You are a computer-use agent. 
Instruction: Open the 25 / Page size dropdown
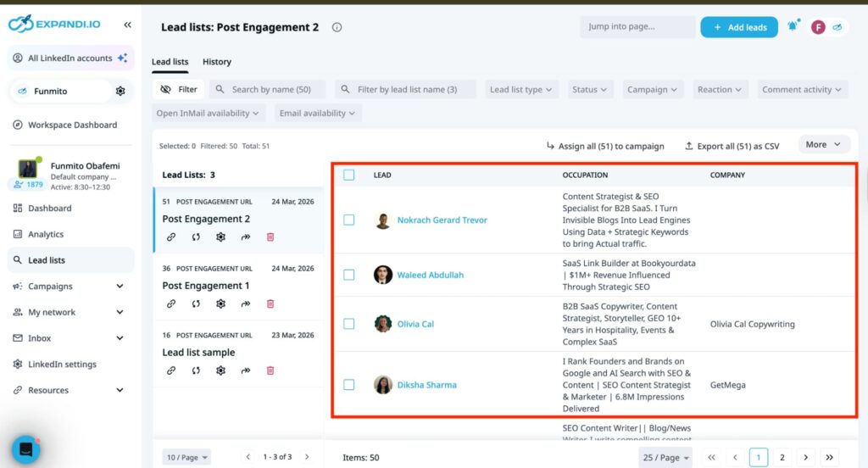pyautogui.click(x=664, y=458)
